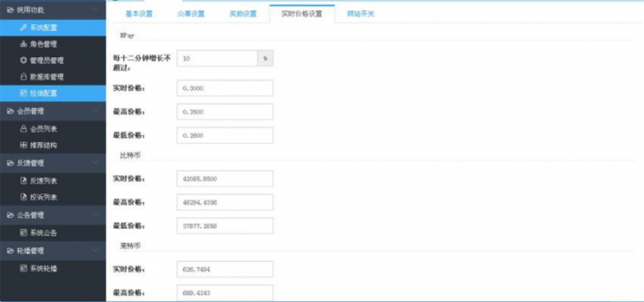Click 比特币 最低价格 field showing 37877.2656

[225, 226]
